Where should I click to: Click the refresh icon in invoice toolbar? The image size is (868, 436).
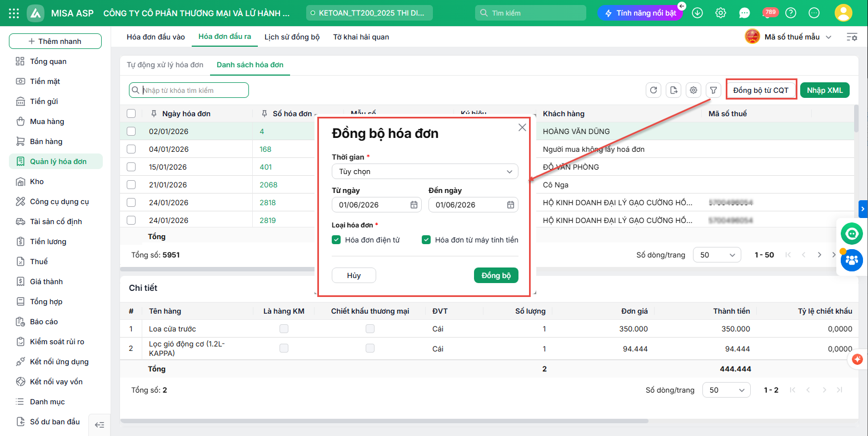pyautogui.click(x=654, y=90)
